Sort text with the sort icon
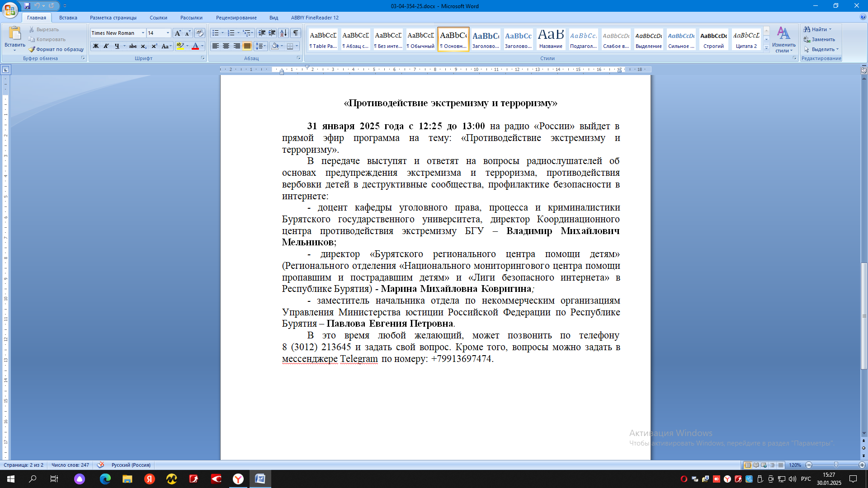Image resolution: width=868 pixels, height=488 pixels. pyautogui.click(x=283, y=33)
